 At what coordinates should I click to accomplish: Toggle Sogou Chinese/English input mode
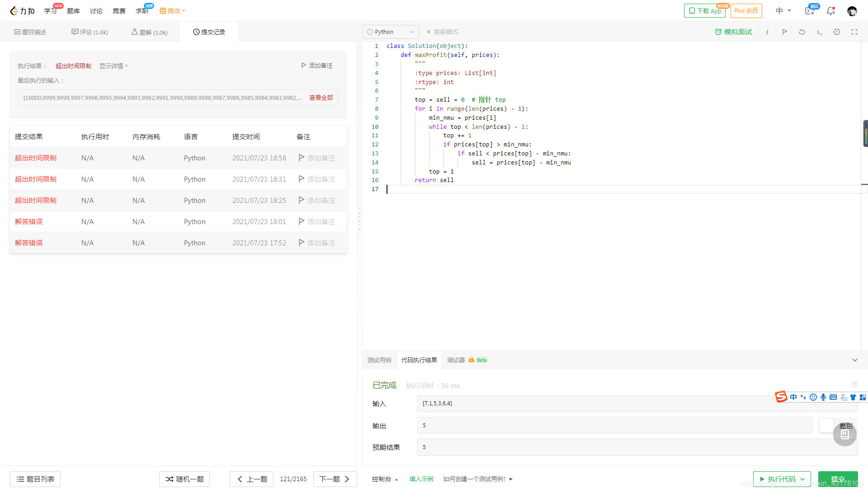click(x=793, y=397)
